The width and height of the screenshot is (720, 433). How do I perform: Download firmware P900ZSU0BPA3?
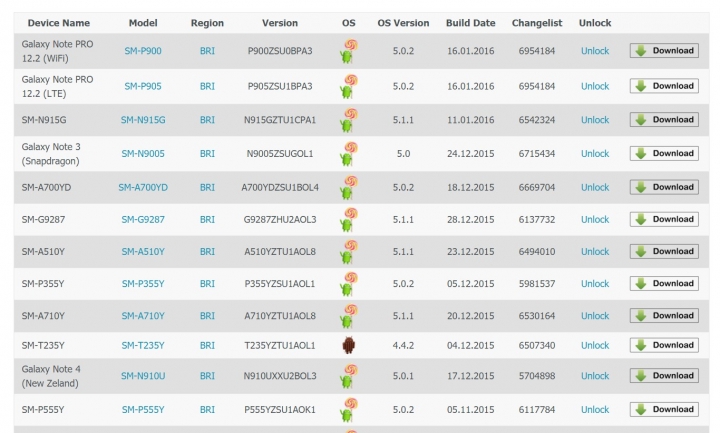(x=664, y=51)
